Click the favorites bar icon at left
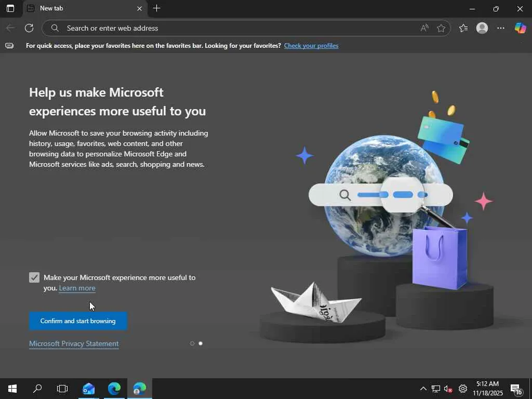Screen dimensions: 532x399 click(x=9, y=46)
